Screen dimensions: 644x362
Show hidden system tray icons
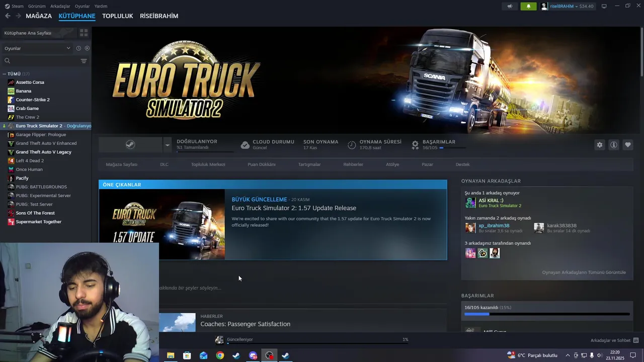(x=568, y=355)
